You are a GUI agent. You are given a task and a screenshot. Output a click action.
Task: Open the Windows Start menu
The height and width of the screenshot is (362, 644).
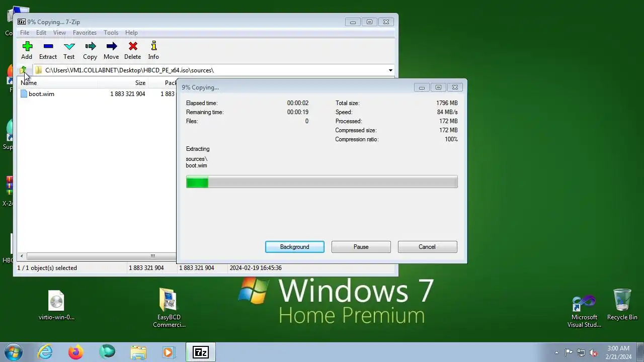14,352
